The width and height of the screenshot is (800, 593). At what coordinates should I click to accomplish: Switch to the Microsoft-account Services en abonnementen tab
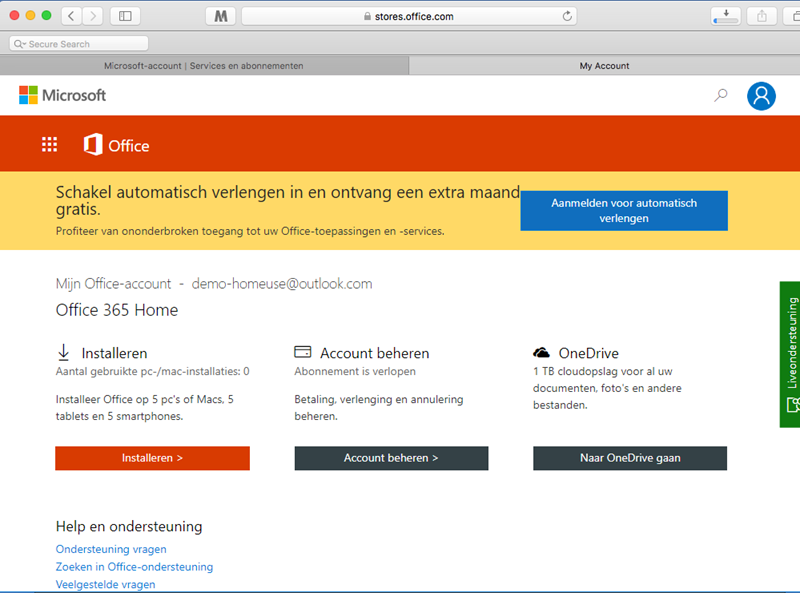tap(204, 66)
